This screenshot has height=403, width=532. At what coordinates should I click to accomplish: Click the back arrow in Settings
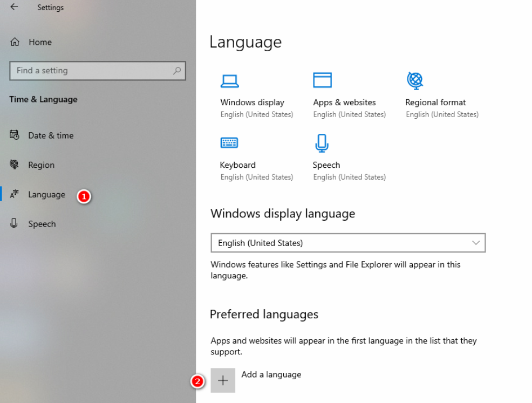coord(14,7)
